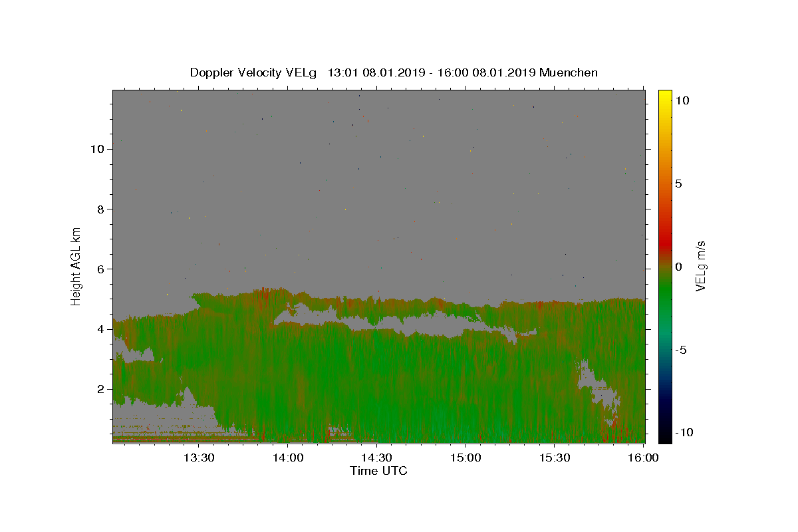Screen dimensions: 798x532
Task: Click the 14:30 time tick label
Action: pyautogui.click(x=376, y=458)
